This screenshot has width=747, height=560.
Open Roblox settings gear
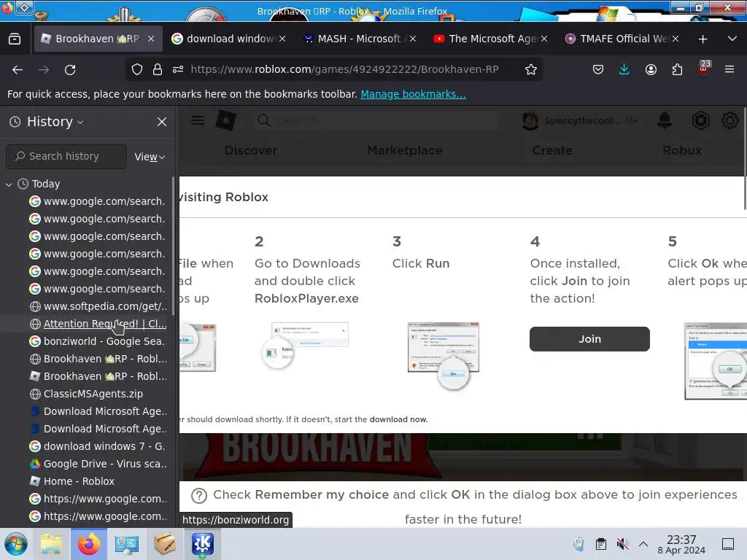[x=729, y=120]
